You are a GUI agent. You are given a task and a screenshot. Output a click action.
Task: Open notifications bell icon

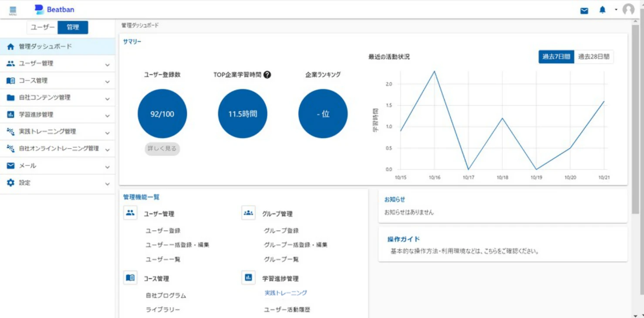(x=603, y=10)
